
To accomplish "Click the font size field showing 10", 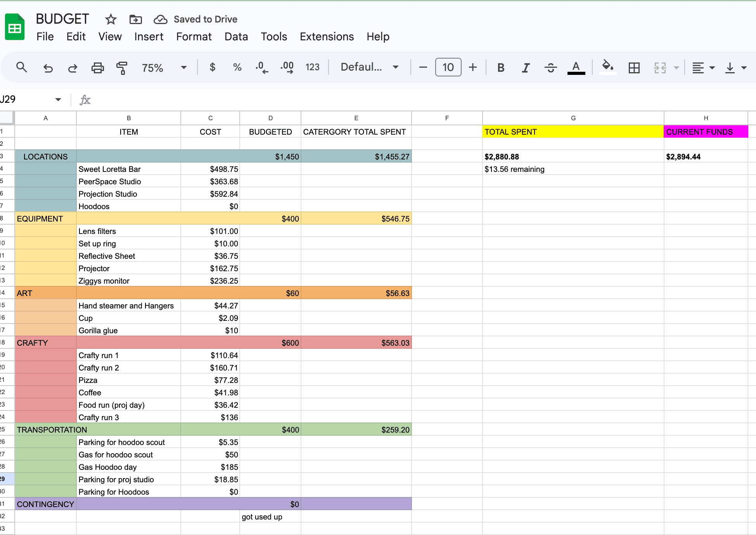I will click(x=448, y=67).
